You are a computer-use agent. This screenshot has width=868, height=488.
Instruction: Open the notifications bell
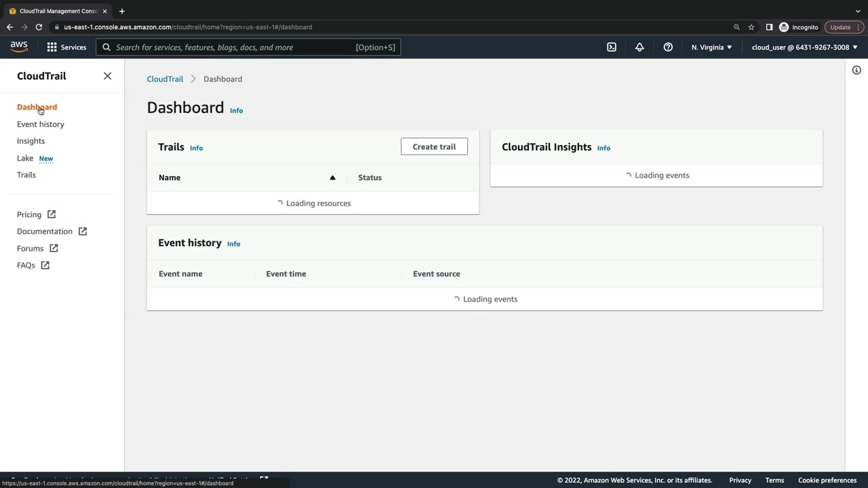639,47
